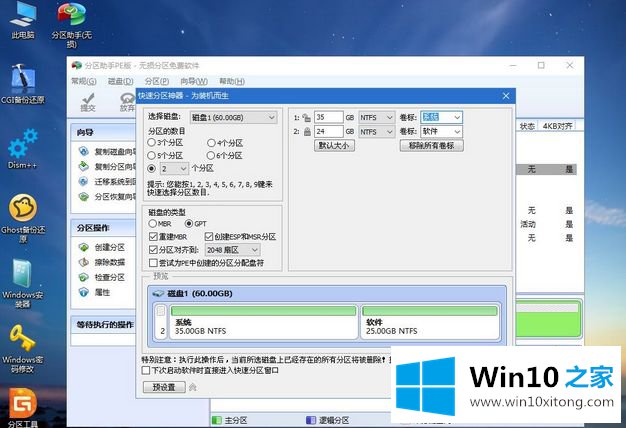
Task: Select the custom 个分区 count radio
Action: (x=151, y=168)
